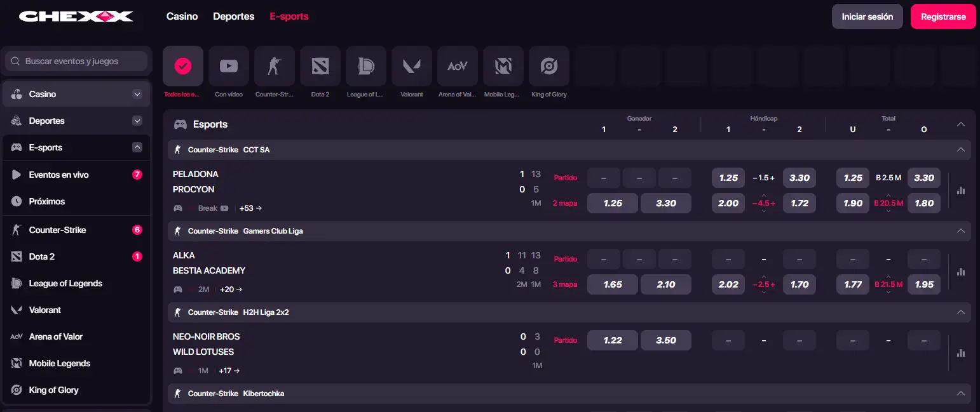980x412 pixels.
Task: Bet on BESTIA ACADEMY winner odds 2.10
Action: [x=666, y=284]
